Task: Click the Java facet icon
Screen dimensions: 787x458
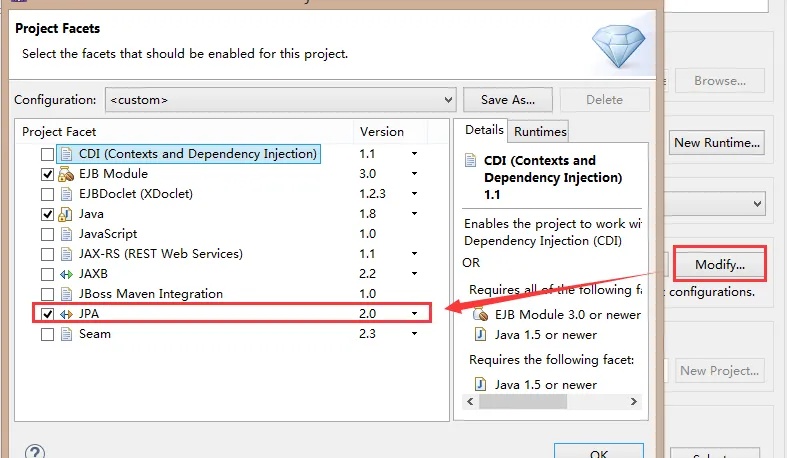Action: pos(65,214)
